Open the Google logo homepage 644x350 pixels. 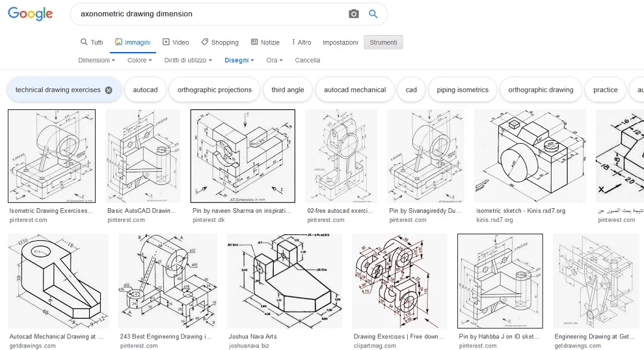(x=31, y=14)
